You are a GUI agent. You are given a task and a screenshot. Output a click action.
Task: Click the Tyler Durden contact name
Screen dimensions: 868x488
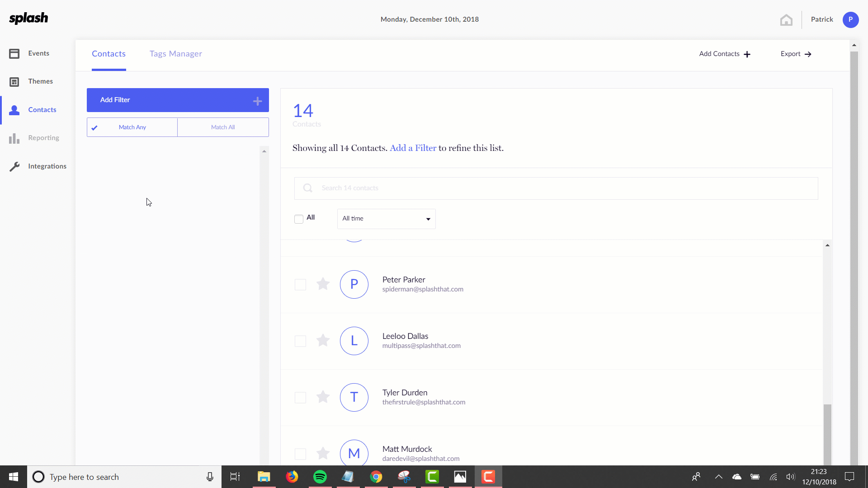point(405,393)
